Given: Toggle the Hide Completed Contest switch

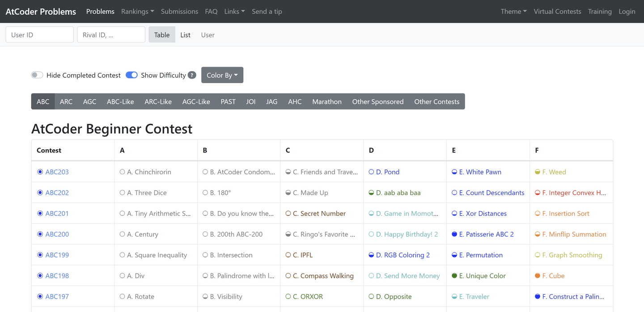Looking at the screenshot, I should tap(37, 75).
